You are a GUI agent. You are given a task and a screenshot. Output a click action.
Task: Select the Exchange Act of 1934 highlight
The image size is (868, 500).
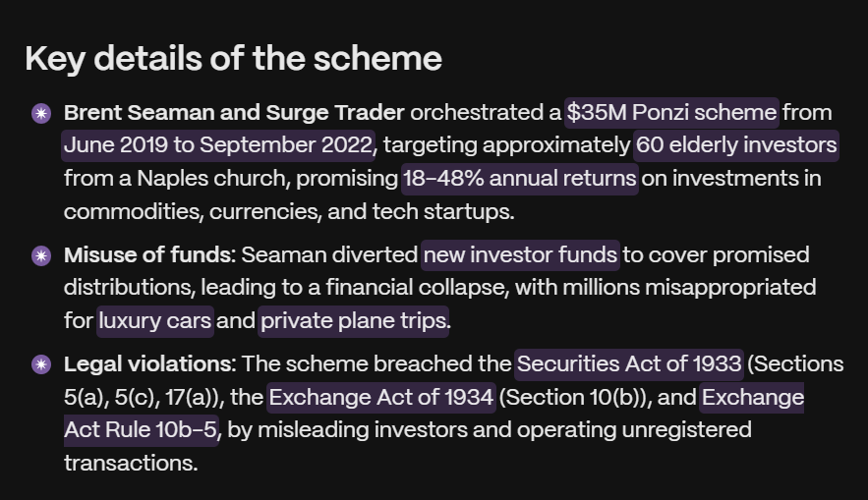(x=380, y=398)
